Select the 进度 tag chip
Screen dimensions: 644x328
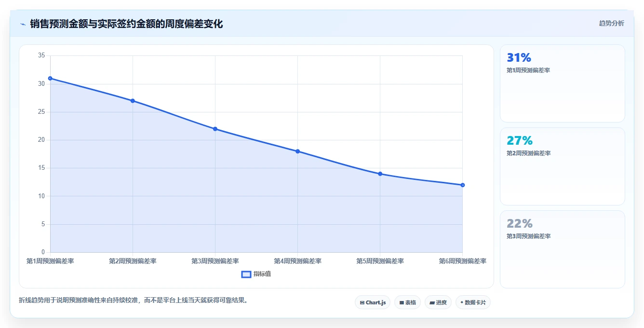pyautogui.click(x=438, y=302)
